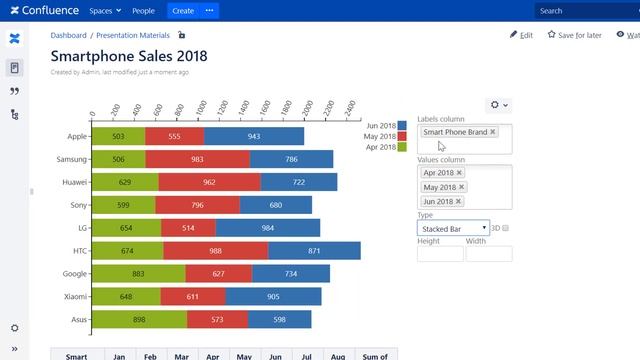
Task: Go to the People menu item
Action: (x=143, y=11)
